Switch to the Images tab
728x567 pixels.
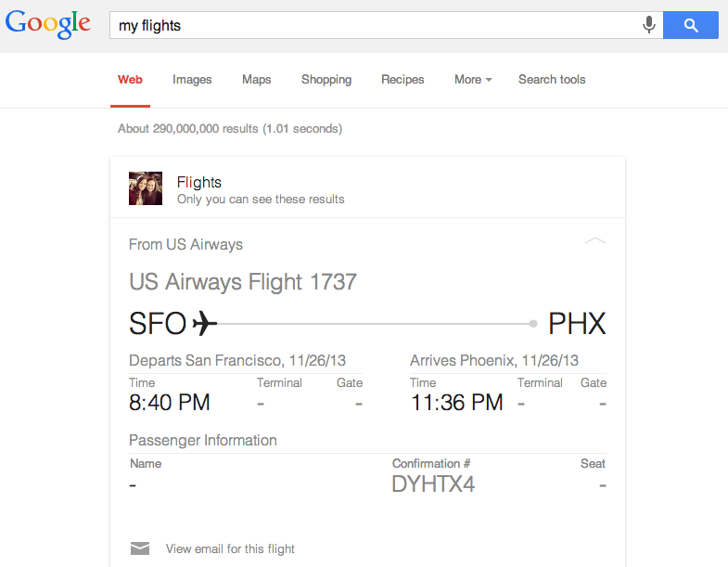point(192,80)
